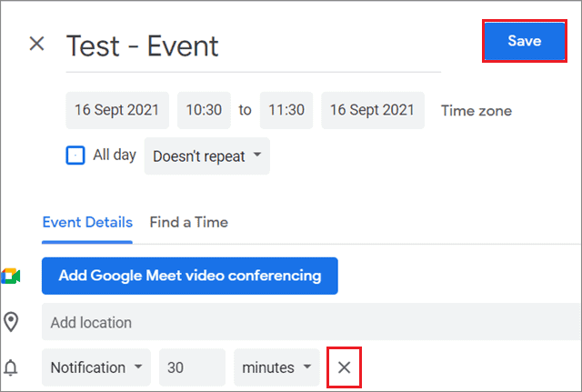Remove the 30 minutes notification
The image size is (582, 392).
click(x=345, y=367)
